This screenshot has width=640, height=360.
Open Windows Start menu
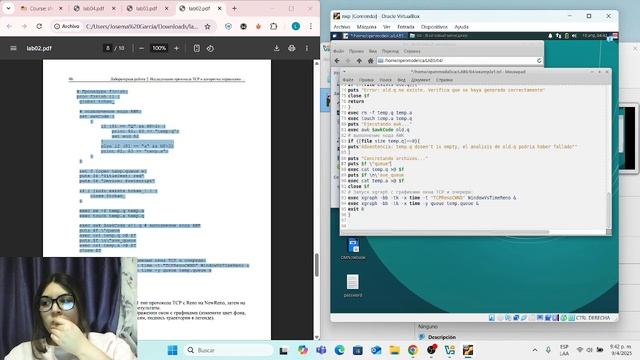tap(173, 350)
